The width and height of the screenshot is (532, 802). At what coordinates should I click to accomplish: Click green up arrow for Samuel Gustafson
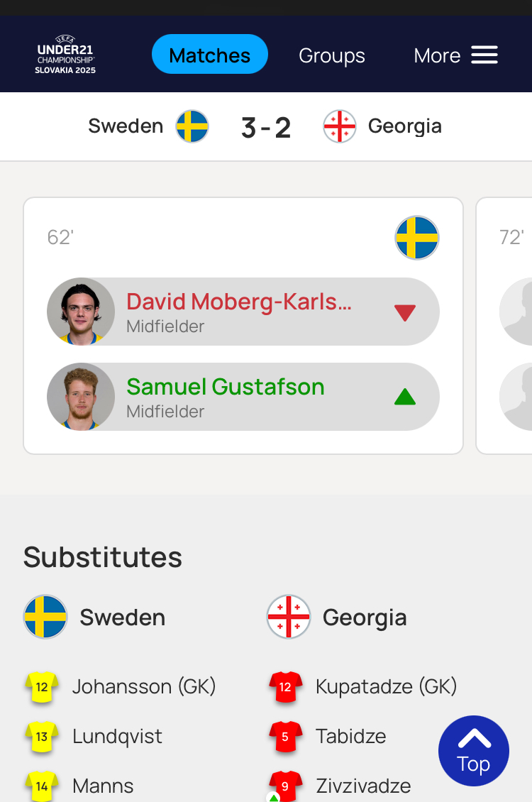[404, 397]
